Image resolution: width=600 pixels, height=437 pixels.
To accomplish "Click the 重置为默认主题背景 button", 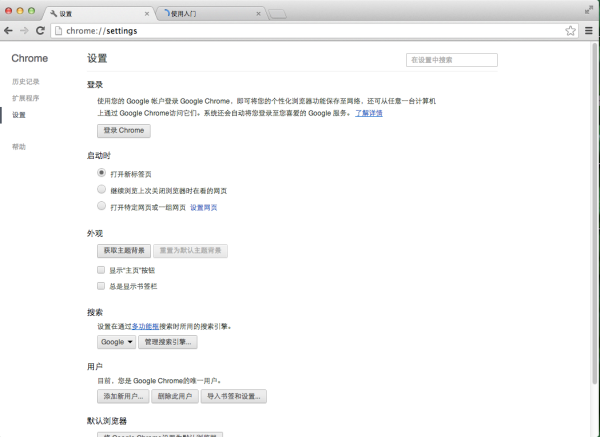I will pyautogui.click(x=191, y=251).
